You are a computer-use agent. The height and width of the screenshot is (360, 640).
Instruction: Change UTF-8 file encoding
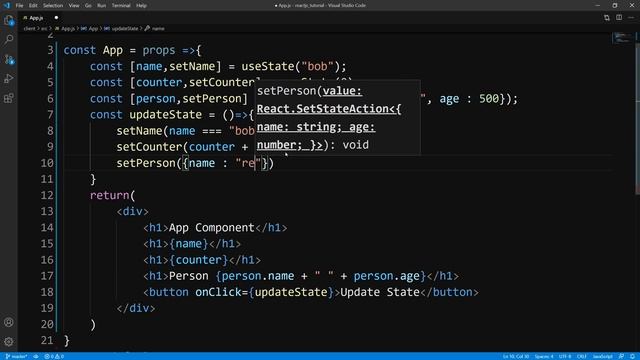[565, 356]
